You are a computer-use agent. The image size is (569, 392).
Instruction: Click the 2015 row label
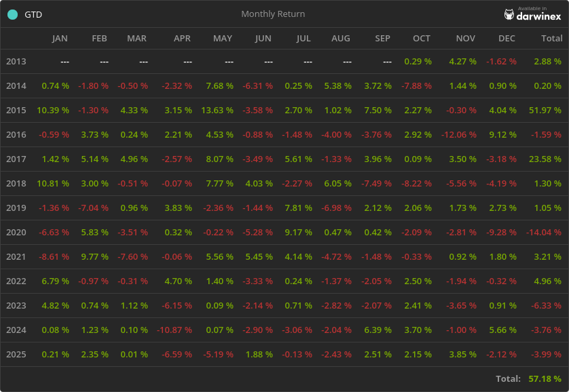coord(16,111)
